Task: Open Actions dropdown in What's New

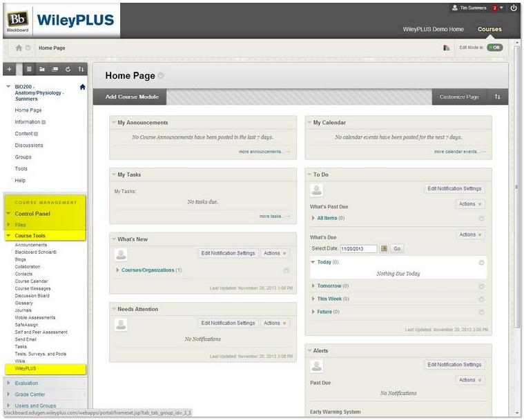Action: [x=275, y=253]
